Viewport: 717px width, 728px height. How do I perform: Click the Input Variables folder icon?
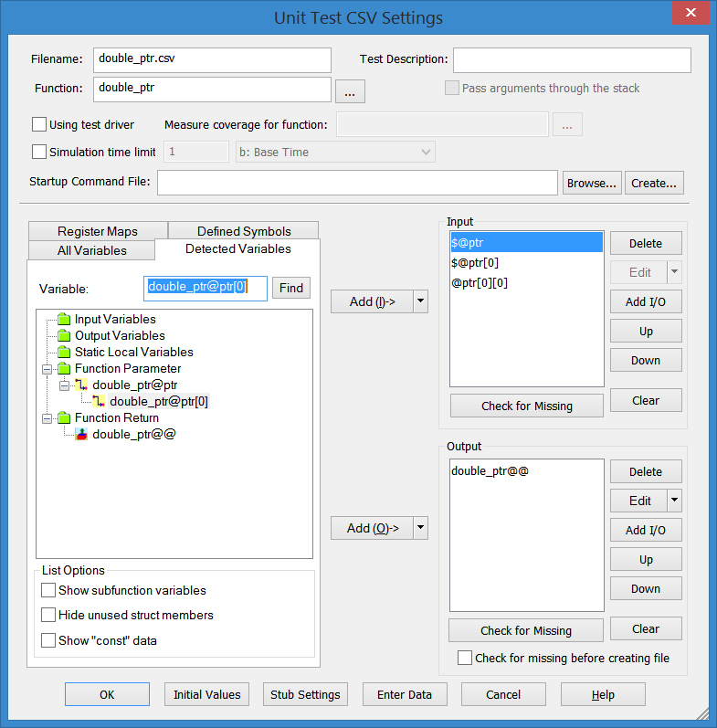pyautogui.click(x=64, y=320)
